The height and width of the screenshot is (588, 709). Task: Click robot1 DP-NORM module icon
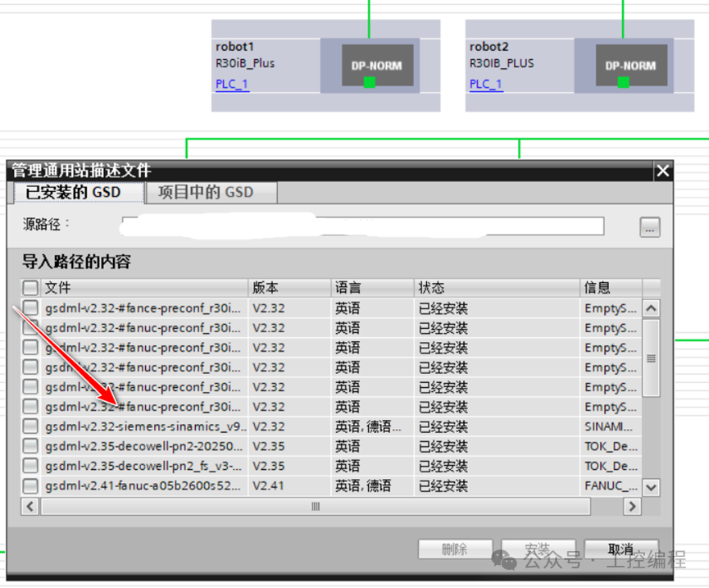378,66
